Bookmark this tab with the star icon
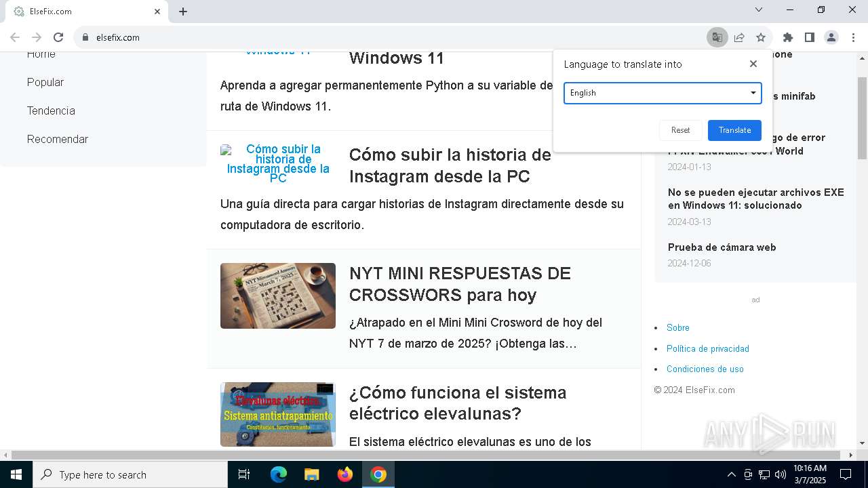868x488 pixels. click(761, 37)
